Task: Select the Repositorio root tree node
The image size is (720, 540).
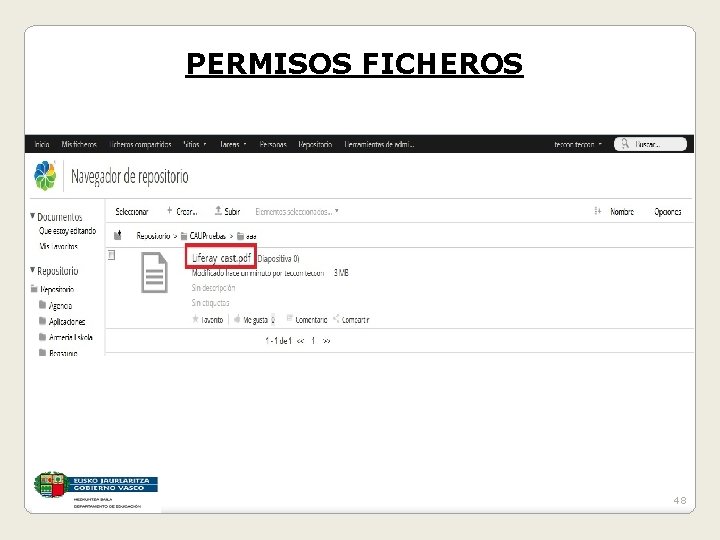Action: (x=57, y=289)
